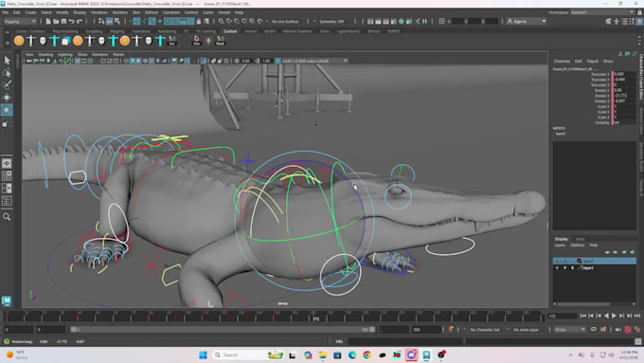Viewport: 644px width, 363px height.
Task: Click the Set Key icon near range field
Action: tap(451, 329)
